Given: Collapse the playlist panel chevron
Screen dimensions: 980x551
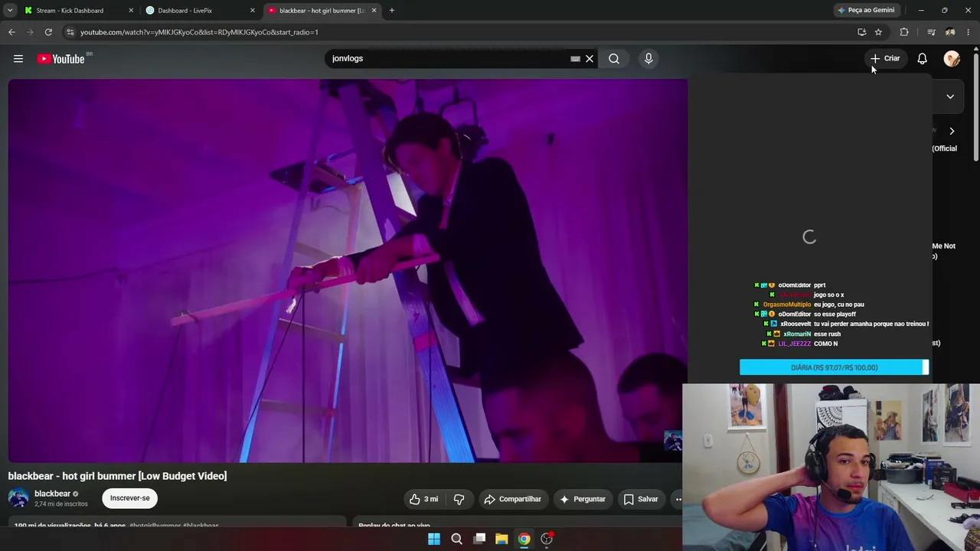Looking at the screenshot, I should [x=950, y=96].
